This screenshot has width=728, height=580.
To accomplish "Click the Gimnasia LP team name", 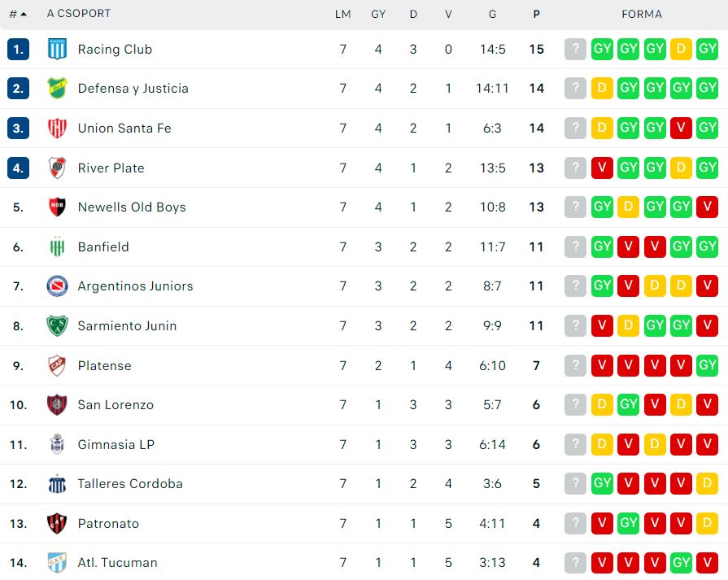I will click(x=116, y=444).
